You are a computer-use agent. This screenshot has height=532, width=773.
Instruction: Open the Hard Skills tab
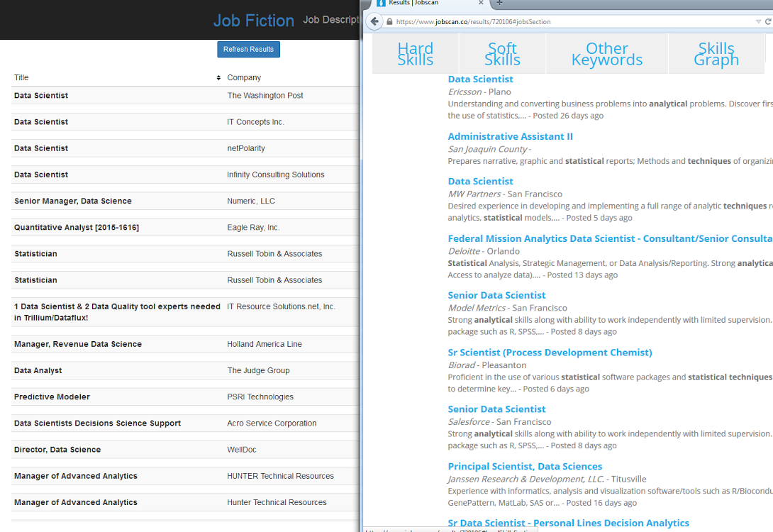pos(415,54)
